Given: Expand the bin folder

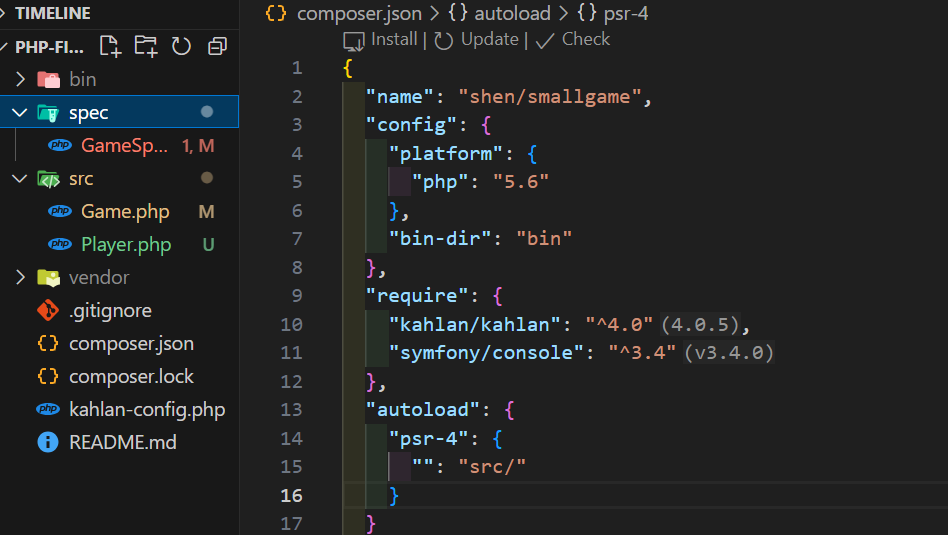Looking at the screenshot, I should point(20,79).
